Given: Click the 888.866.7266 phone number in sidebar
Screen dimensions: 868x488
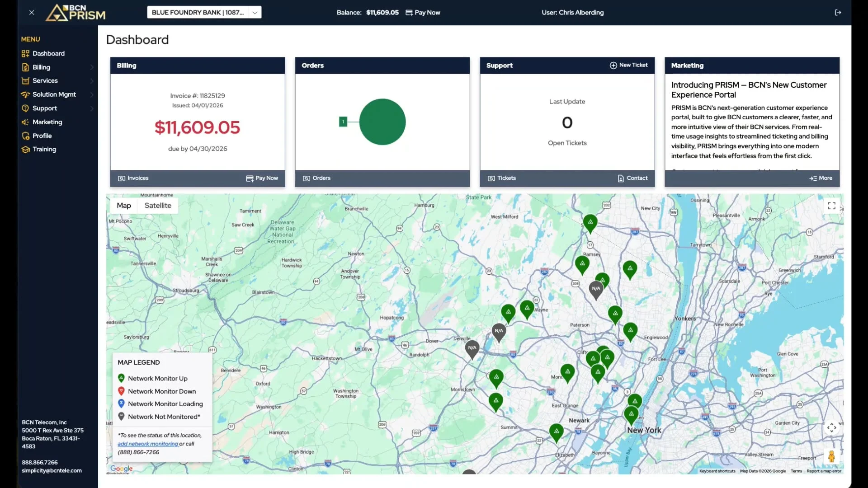Looking at the screenshot, I should point(40,463).
